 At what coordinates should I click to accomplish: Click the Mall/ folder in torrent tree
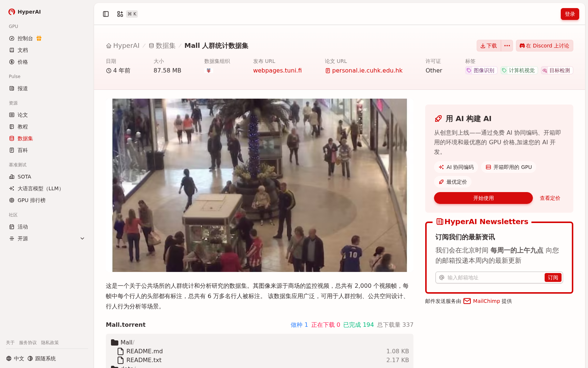pyautogui.click(x=123, y=342)
